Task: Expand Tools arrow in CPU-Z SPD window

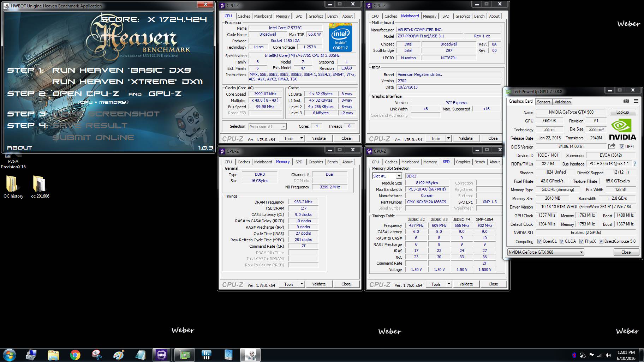Action: pos(449,284)
